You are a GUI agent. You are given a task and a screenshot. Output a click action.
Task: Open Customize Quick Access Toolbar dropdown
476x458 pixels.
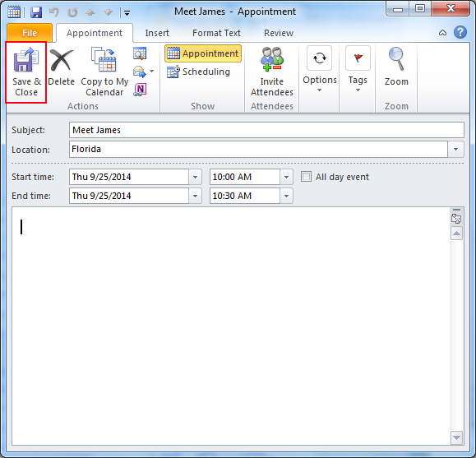tap(127, 13)
